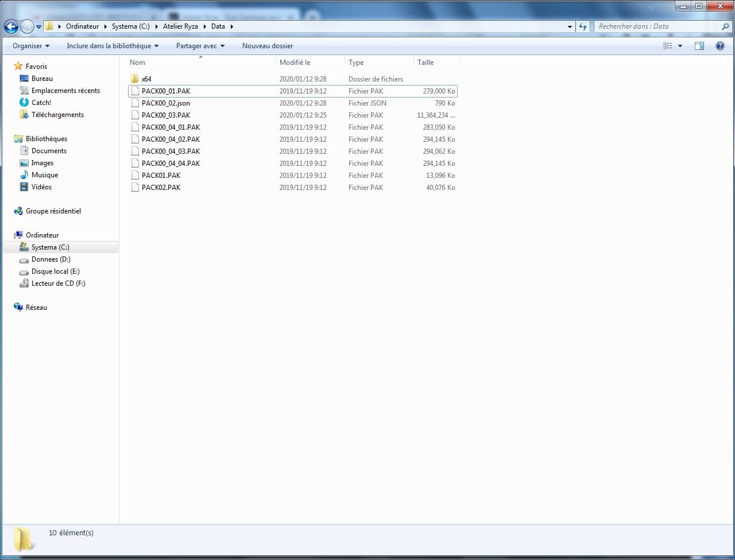Click the Ordinateur breadcrumb segment
The height and width of the screenshot is (560, 735).
[x=82, y=26]
